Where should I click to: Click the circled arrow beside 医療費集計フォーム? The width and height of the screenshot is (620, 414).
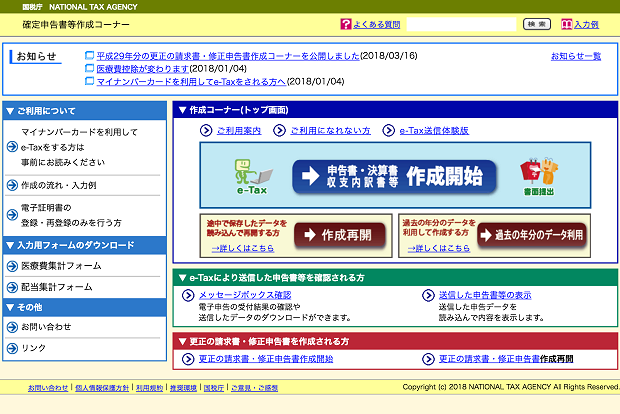pyautogui.click(x=12, y=266)
